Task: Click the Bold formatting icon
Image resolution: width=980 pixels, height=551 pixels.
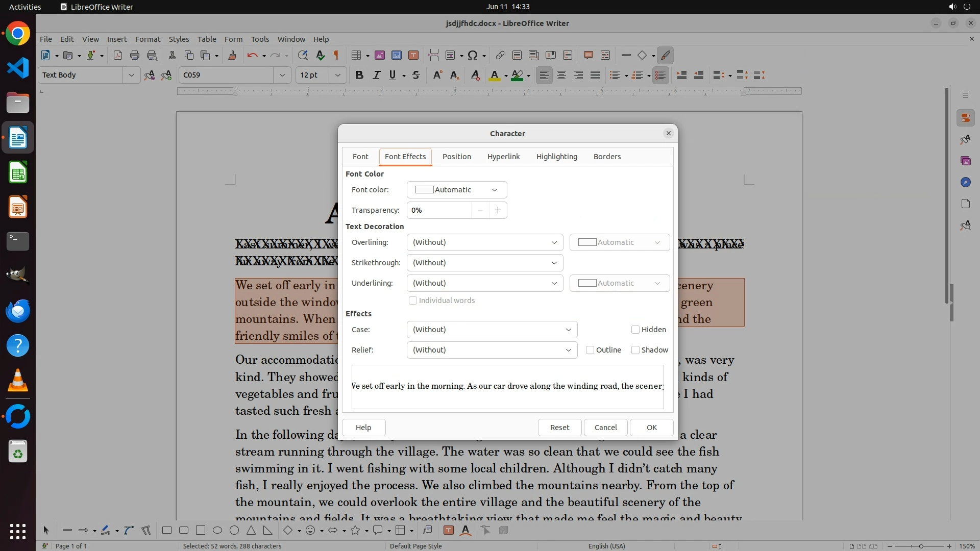Action: tap(359, 75)
